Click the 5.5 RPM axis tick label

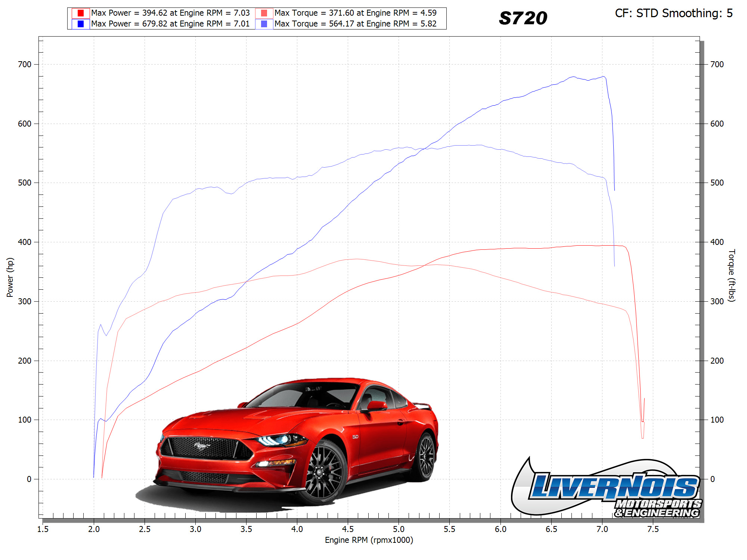click(449, 529)
